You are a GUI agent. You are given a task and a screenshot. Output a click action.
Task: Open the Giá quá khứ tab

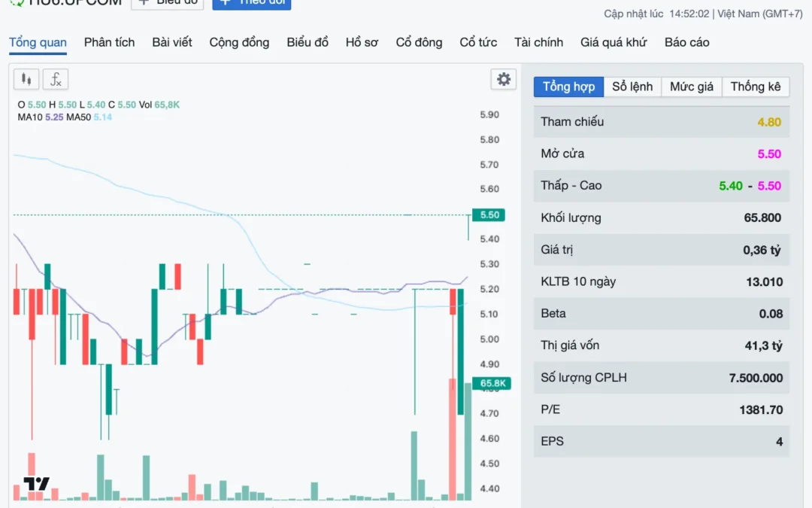[614, 42]
